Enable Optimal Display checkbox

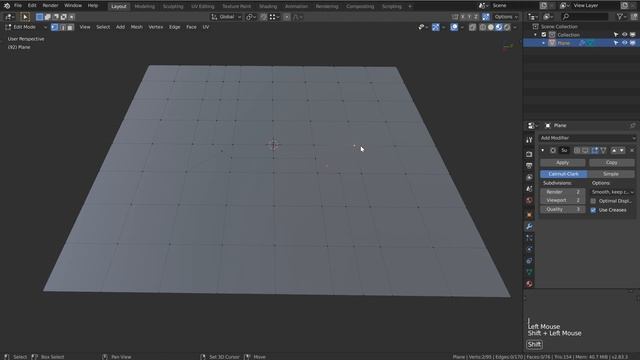(593, 201)
